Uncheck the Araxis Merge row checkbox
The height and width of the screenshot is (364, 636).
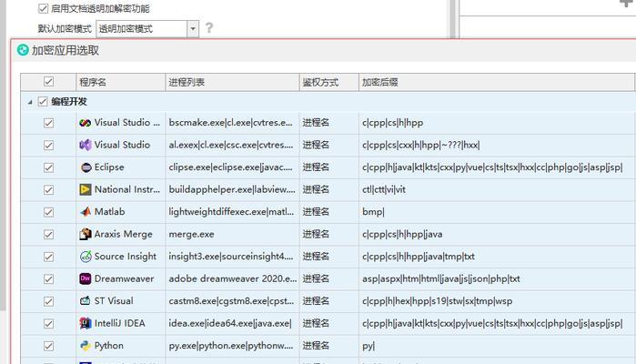click(48, 235)
